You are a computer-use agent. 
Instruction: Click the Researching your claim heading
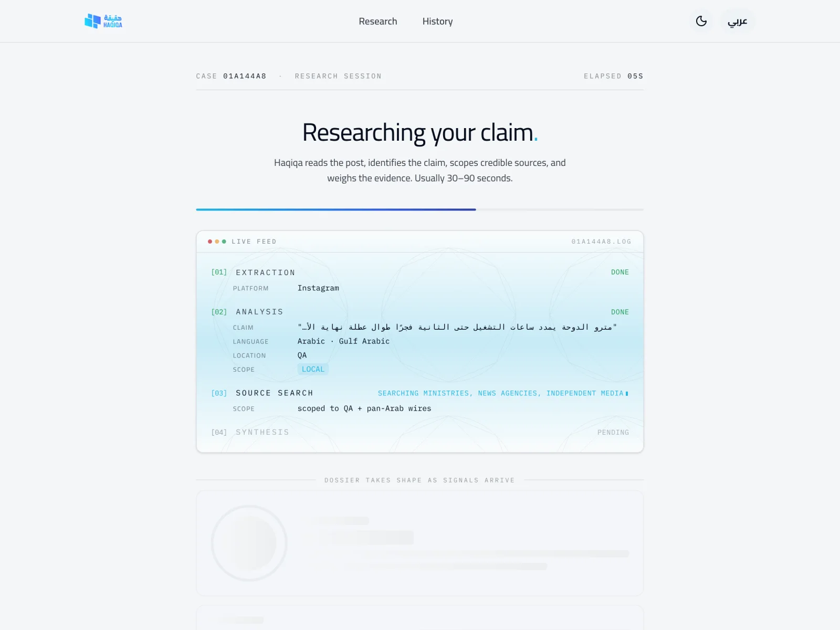pos(420,132)
